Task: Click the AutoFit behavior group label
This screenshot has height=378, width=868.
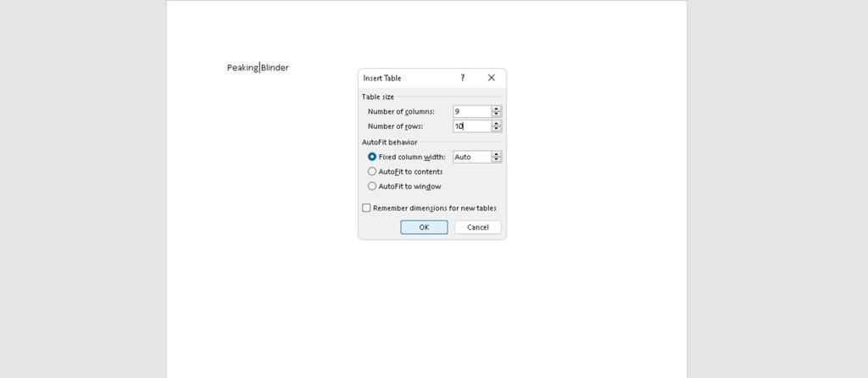Action: click(x=390, y=142)
